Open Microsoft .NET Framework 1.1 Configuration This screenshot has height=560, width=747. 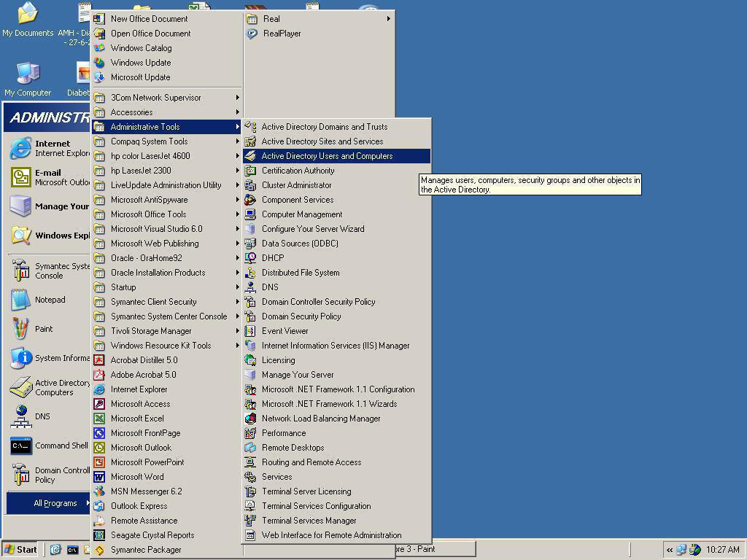pyautogui.click(x=336, y=389)
